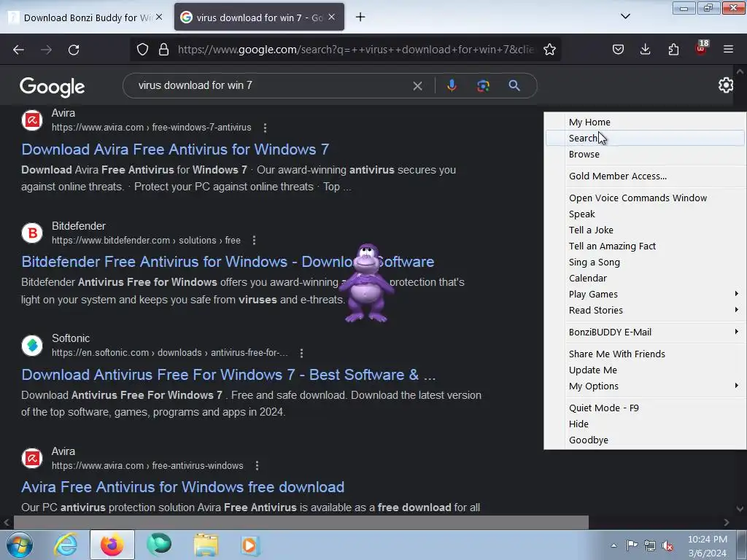Select Sing a Song
This screenshot has height=560, width=747.
[x=645, y=262]
